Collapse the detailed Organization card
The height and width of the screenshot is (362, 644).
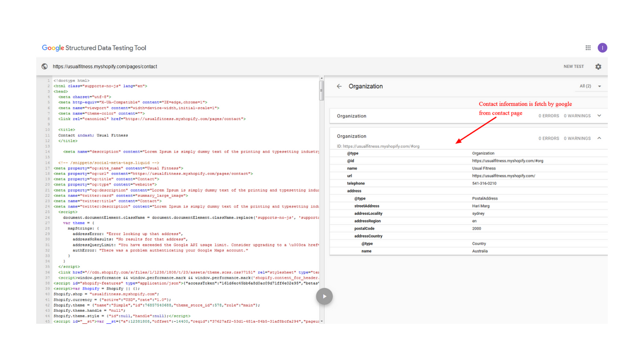tap(599, 138)
